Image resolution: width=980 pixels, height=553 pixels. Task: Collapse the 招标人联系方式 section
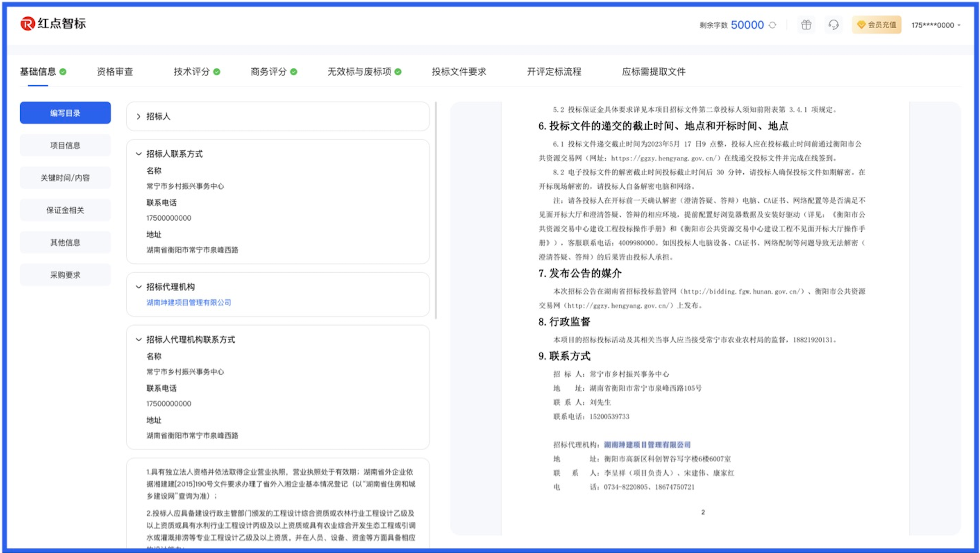pyautogui.click(x=138, y=154)
